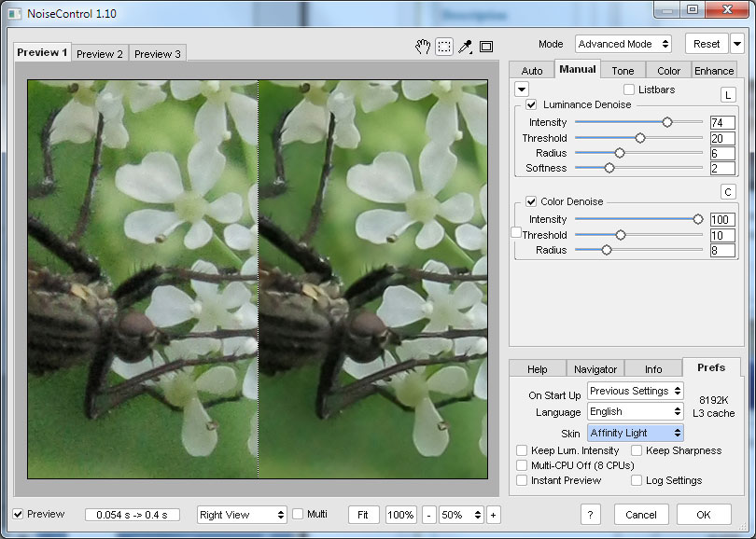Open the Help tab
The width and height of the screenshot is (756, 539).
pyautogui.click(x=537, y=369)
